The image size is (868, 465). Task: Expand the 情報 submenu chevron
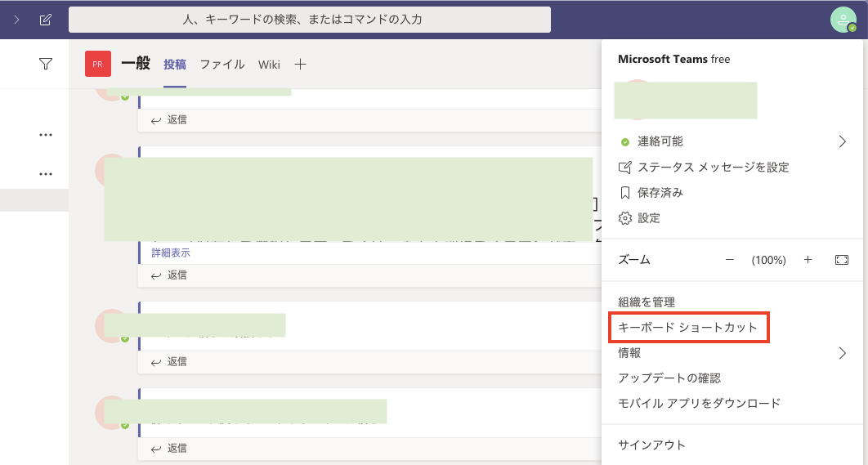842,353
